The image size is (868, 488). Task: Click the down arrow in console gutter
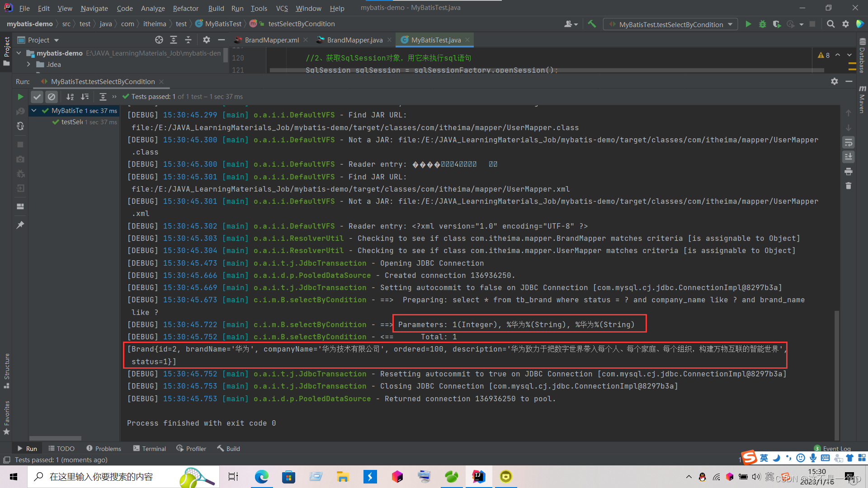pos(849,128)
